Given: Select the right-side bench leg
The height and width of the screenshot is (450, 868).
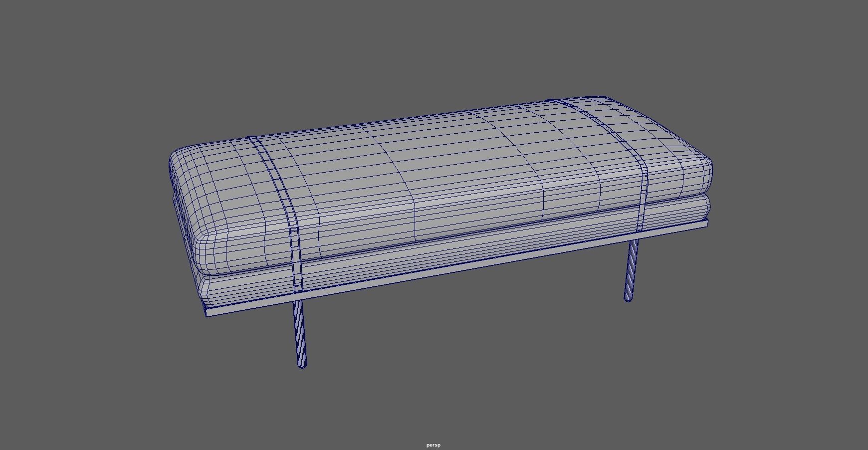Looking at the screenshot, I should (x=631, y=270).
